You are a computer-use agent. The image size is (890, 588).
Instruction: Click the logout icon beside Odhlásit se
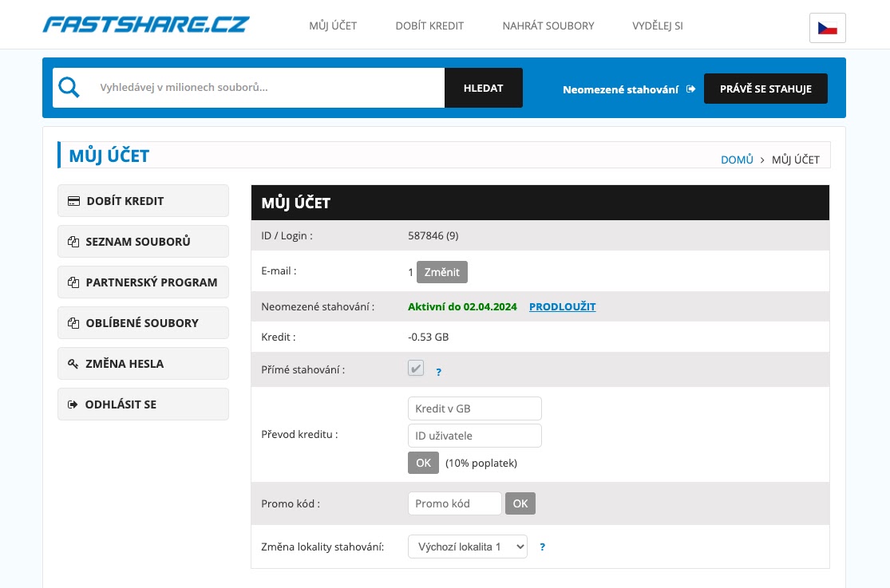click(73, 404)
